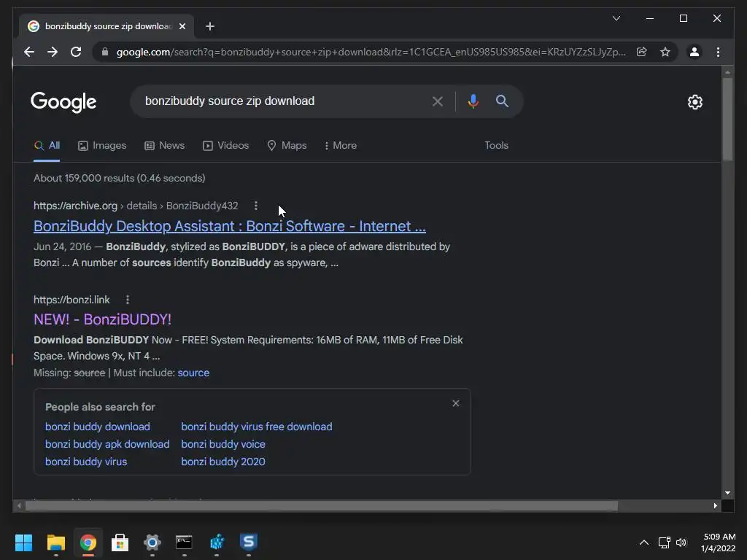Go forward to the next page
This screenshot has height=560, width=747.
coord(53,52)
